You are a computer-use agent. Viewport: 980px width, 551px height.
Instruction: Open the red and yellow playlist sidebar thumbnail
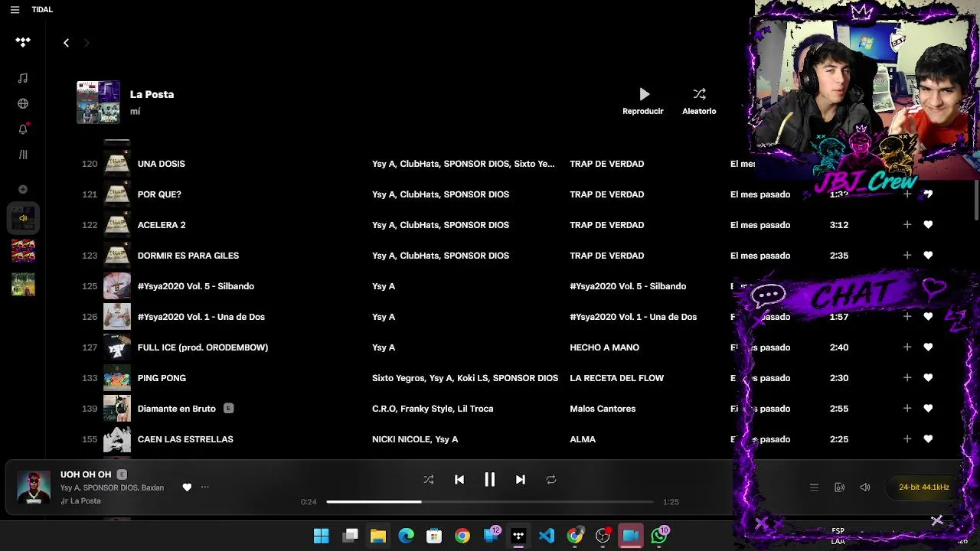pyautogui.click(x=23, y=251)
